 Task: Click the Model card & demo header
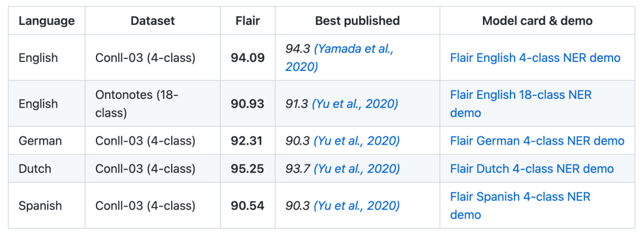[x=537, y=21]
